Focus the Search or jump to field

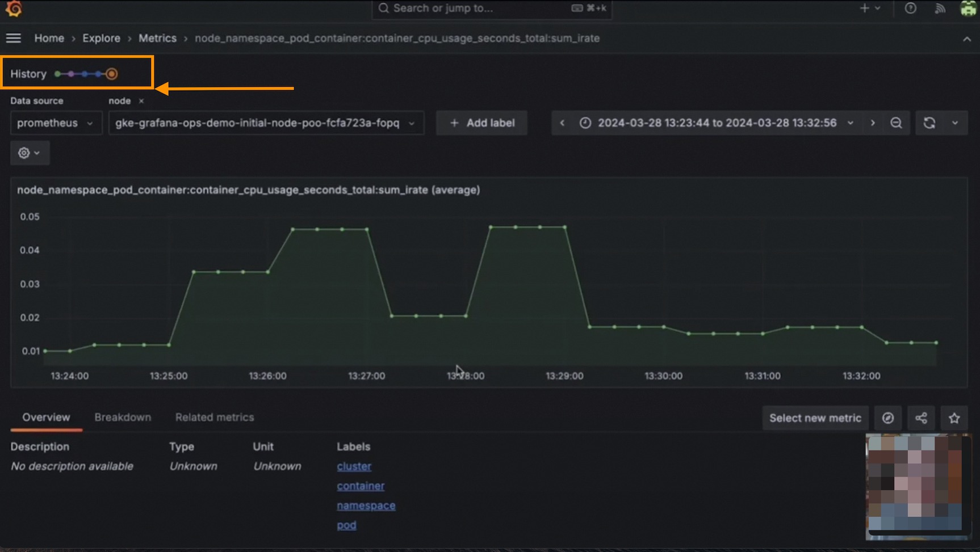(x=492, y=9)
